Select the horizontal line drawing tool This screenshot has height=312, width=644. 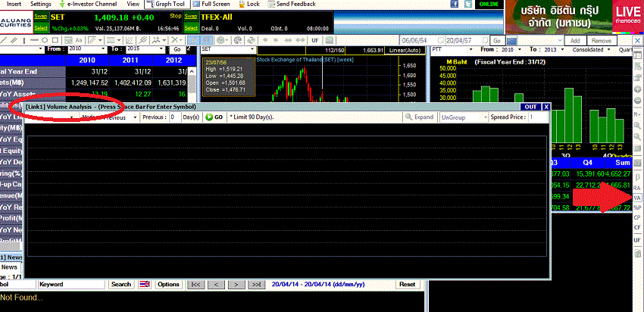click(35, 40)
